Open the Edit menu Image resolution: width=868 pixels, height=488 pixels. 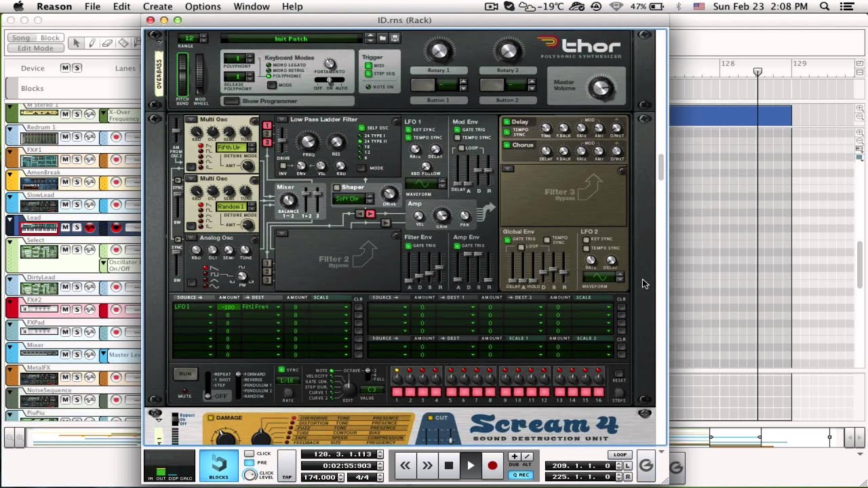121,6
